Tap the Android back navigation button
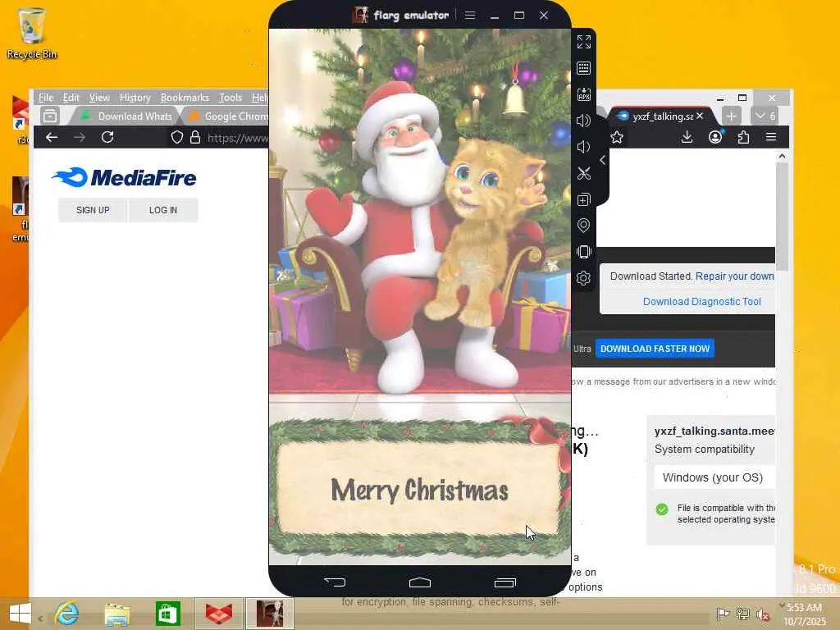The image size is (840, 630). (x=335, y=582)
